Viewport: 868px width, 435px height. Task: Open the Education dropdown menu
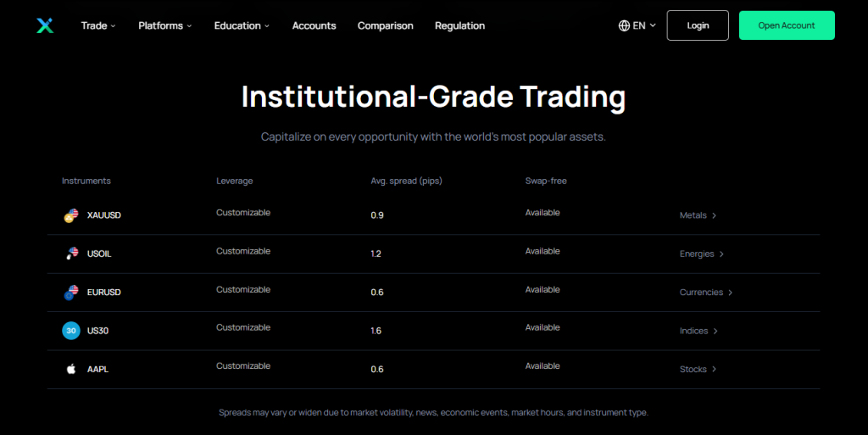(242, 25)
